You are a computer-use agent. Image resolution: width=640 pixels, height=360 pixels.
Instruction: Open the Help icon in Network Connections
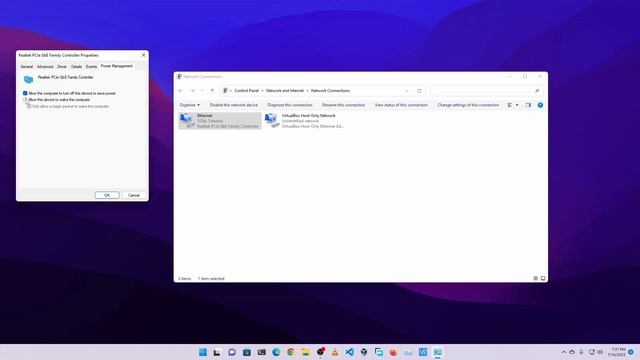click(x=540, y=105)
